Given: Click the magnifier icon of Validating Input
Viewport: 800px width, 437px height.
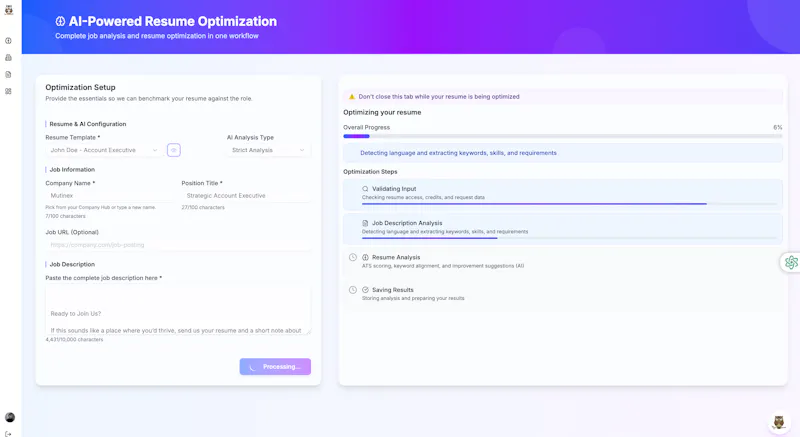Looking at the screenshot, I should click(x=365, y=189).
